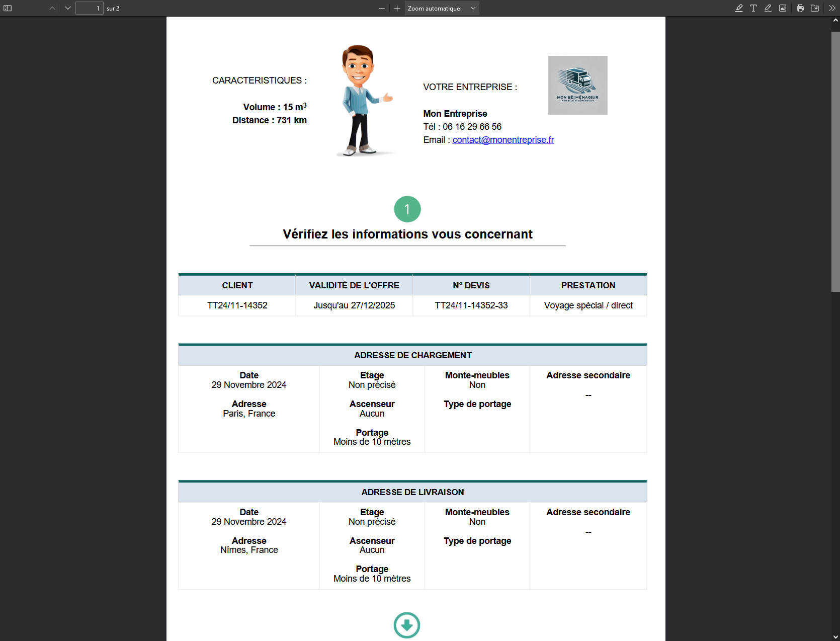Zoom out of the document
This screenshot has width=840, height=641.
[x=382, y=8]
